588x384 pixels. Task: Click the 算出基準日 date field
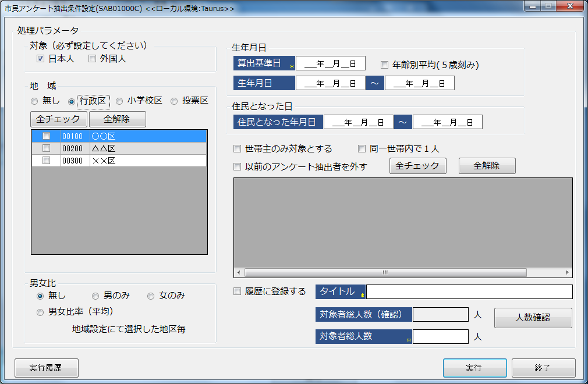[330, 63]
